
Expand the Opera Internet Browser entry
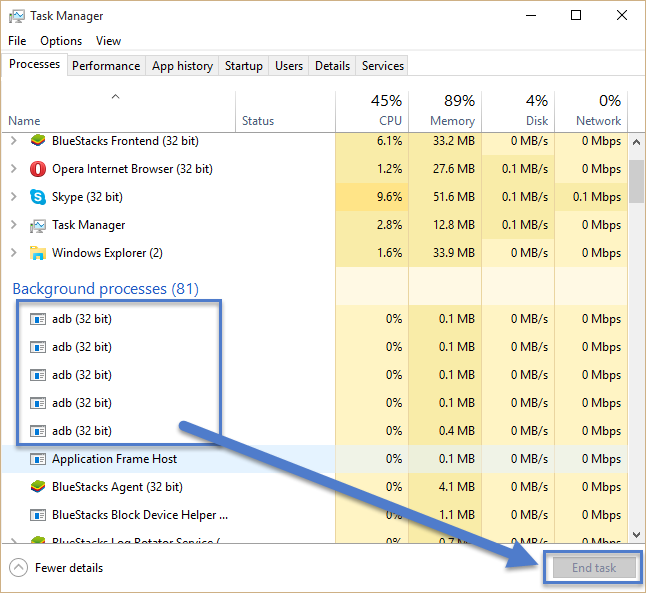coord(14,169)
